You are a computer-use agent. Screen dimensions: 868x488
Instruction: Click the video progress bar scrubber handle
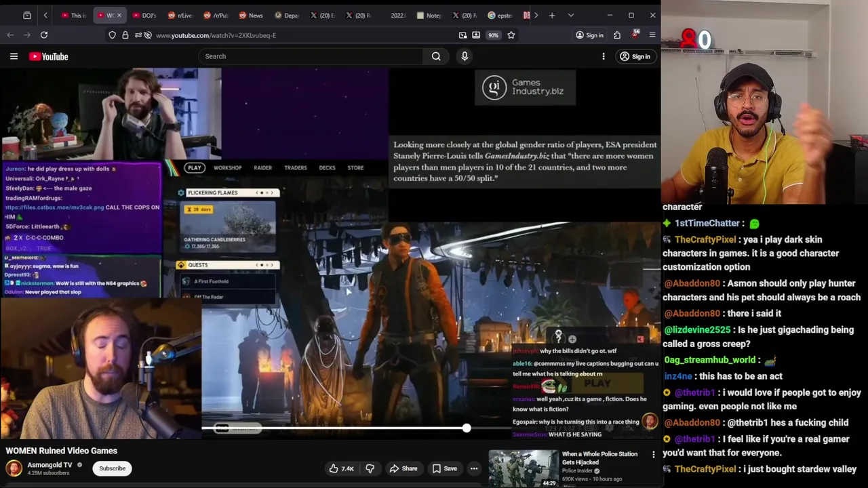(x=467, y=428)
